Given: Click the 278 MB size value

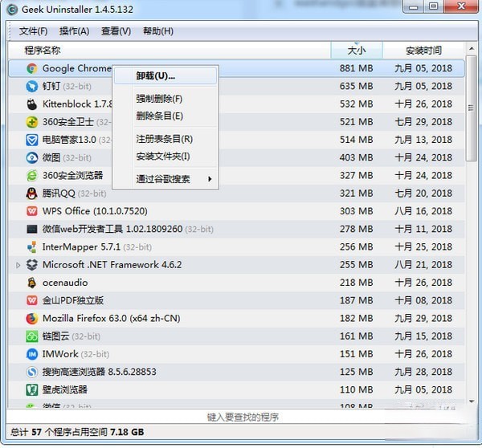Looking at the screenshot, I should (x=356, y=229).
